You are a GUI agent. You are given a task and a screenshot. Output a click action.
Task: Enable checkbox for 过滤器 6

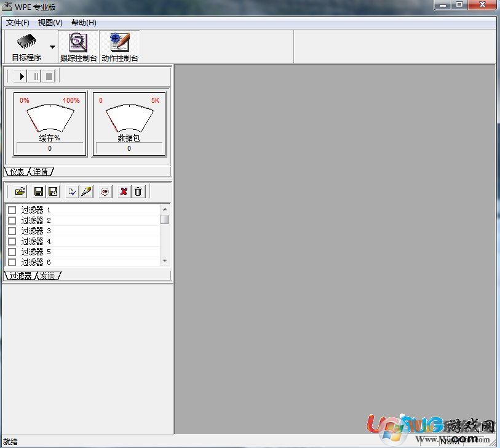[12, 262]
